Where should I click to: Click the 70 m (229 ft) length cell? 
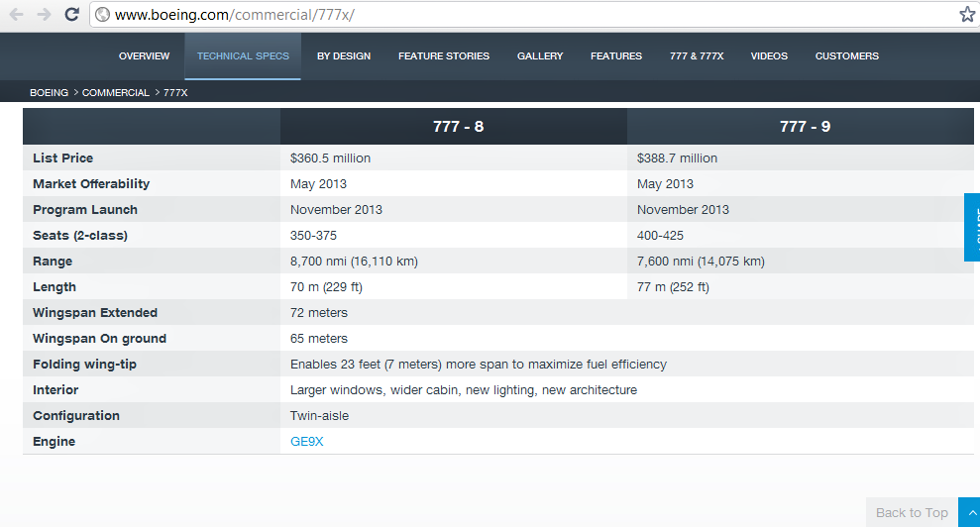(326, 287)
